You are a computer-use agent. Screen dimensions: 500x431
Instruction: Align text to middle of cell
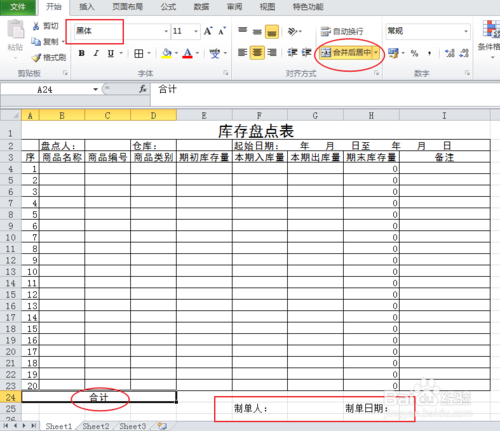257,32
